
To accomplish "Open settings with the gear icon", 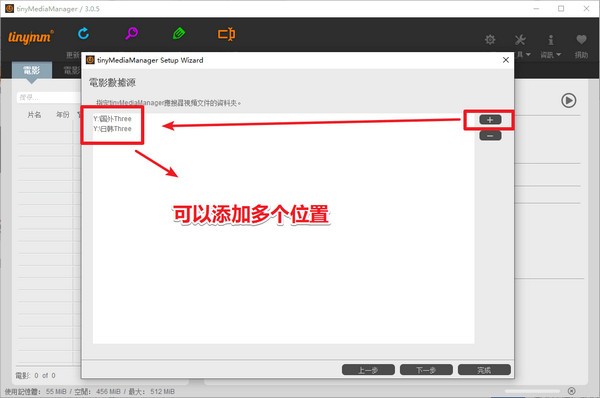I will coord(490,39).
